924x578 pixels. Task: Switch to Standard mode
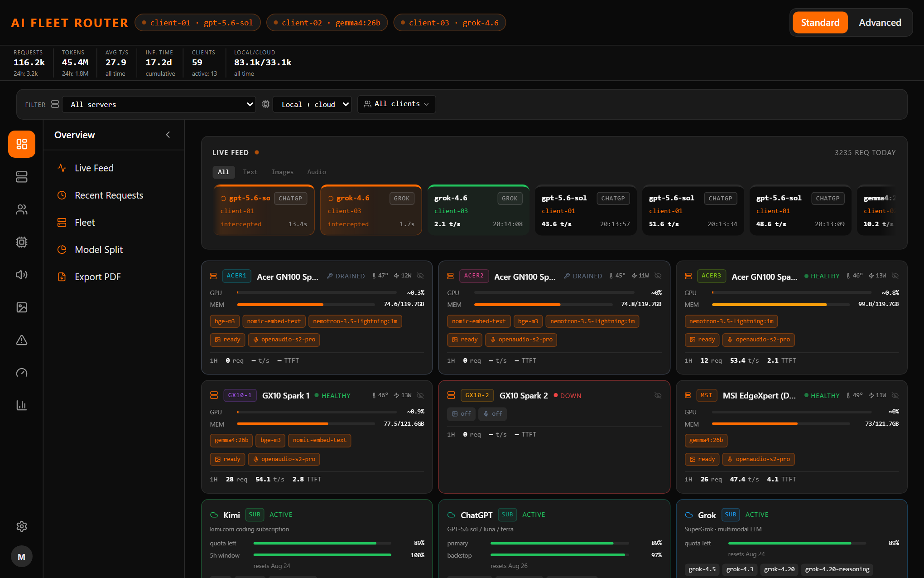820,23
